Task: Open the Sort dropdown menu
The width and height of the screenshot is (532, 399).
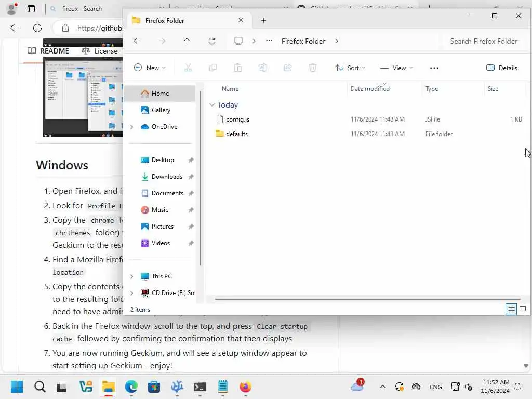Action: [x=350, y=68]
